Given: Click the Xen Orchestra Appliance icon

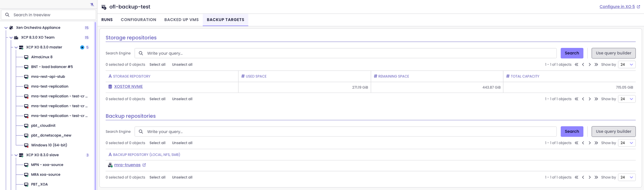Looking at the screenshot, I should tap(11, 28).
